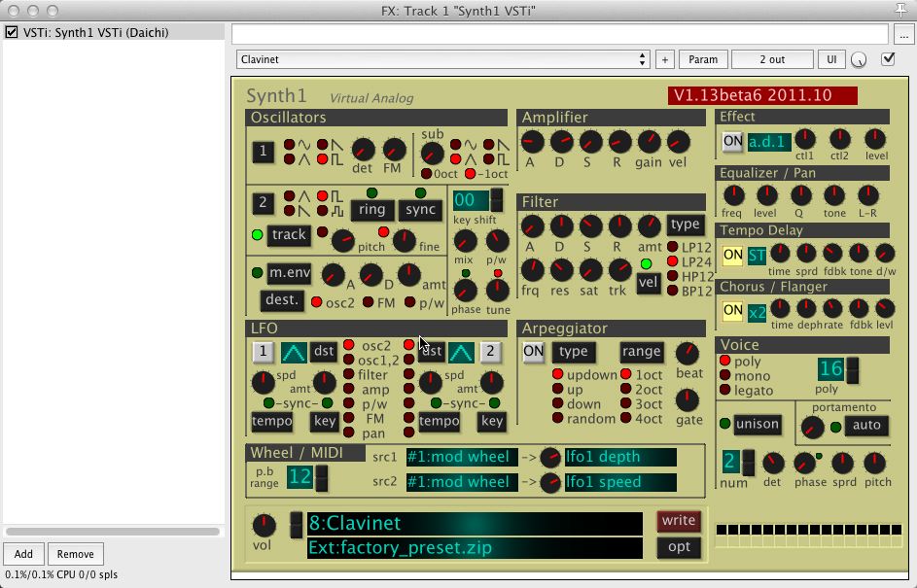Click LFO 1 triangle waveform button
The height and width of the screenshot is (588, 917).
294,353
